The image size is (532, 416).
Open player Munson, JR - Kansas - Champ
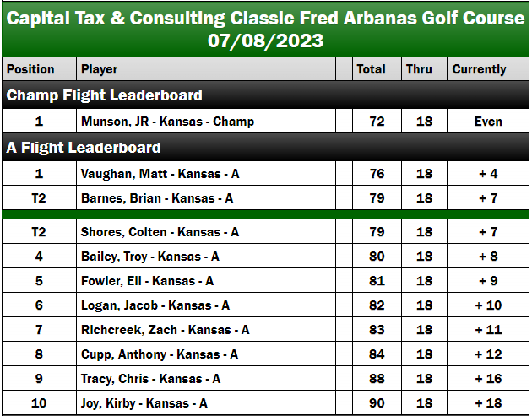tap(167, 122)
